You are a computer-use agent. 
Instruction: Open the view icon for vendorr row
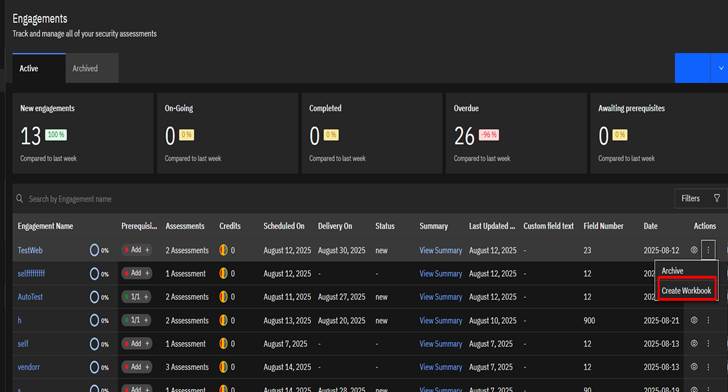click(x=694, y=366)
